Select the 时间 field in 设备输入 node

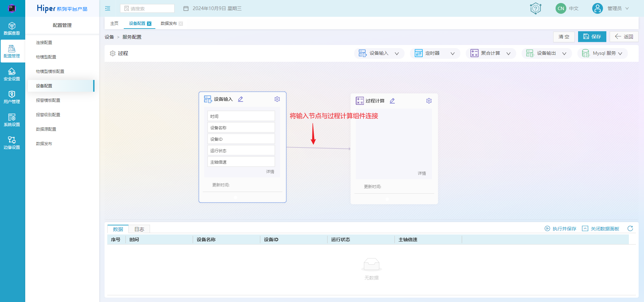coord(241,116)
